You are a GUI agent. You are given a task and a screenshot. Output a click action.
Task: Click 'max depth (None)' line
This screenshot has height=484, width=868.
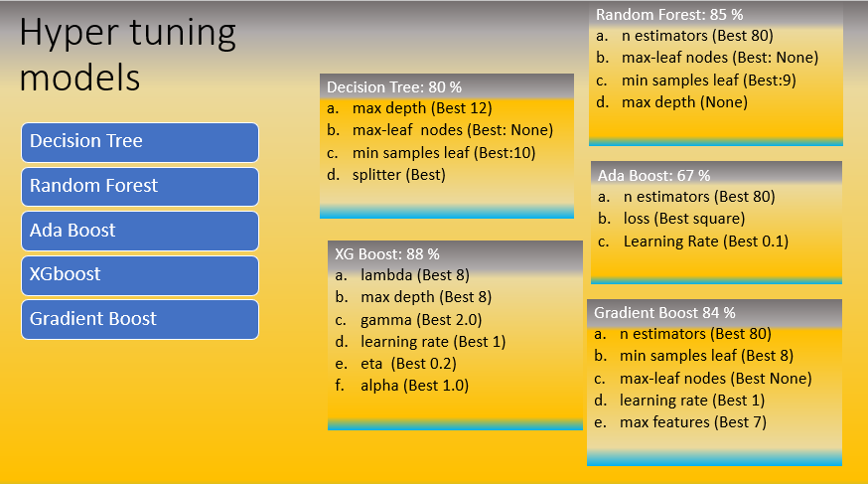pyautogui.click(x=685, y=102)
